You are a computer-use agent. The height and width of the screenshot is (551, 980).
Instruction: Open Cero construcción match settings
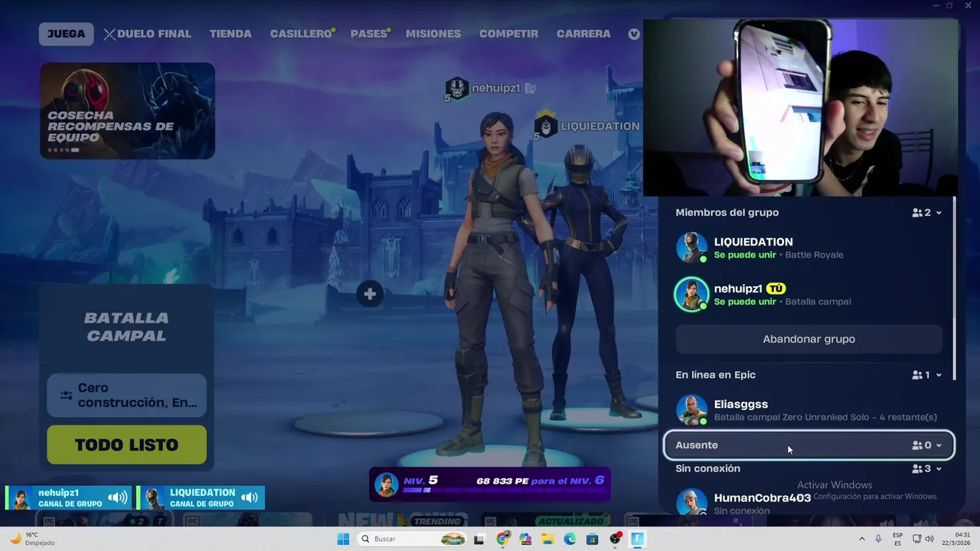(126, 395)
